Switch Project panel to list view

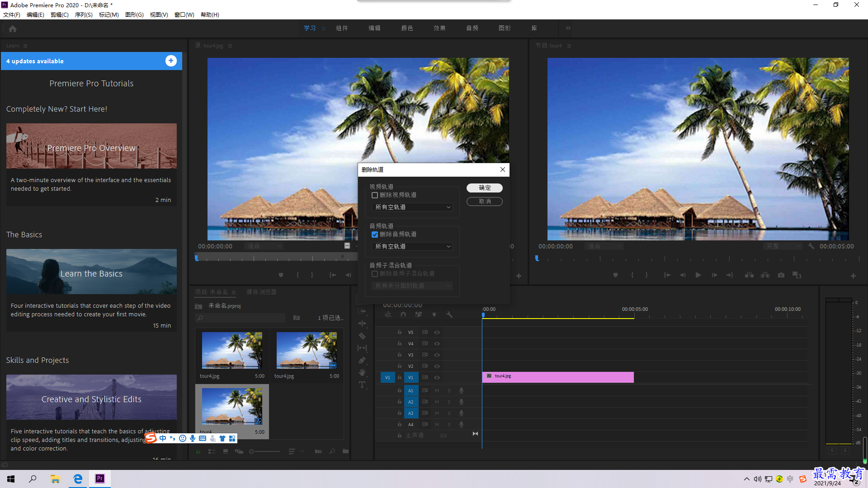coord(212,451)
